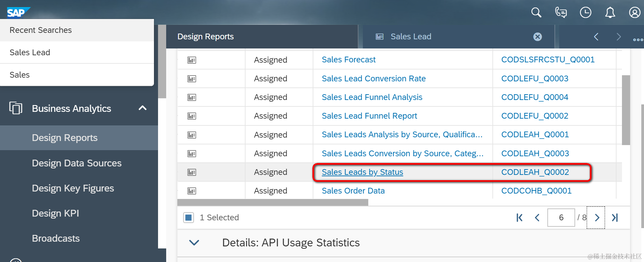The width and height of the screenshot is (644, 262).
Task: Close the Sales Lead tab
Action: click(538, 37)
